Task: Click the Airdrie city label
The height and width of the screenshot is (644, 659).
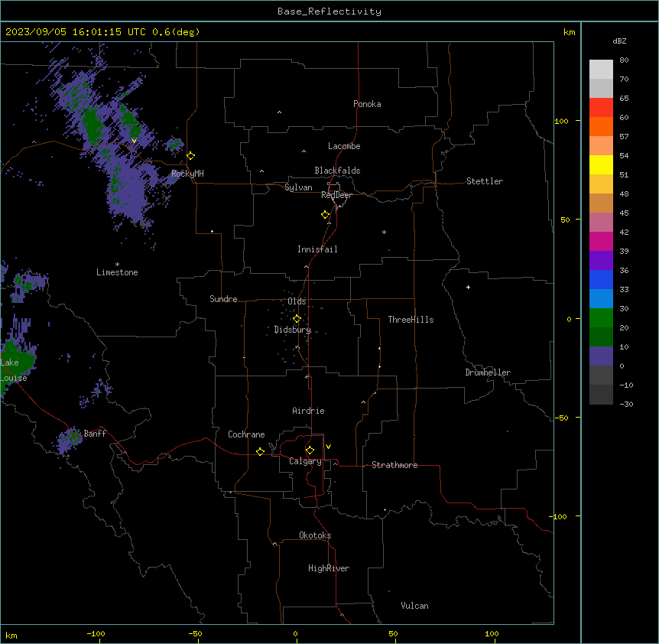Action: [308, 411]
